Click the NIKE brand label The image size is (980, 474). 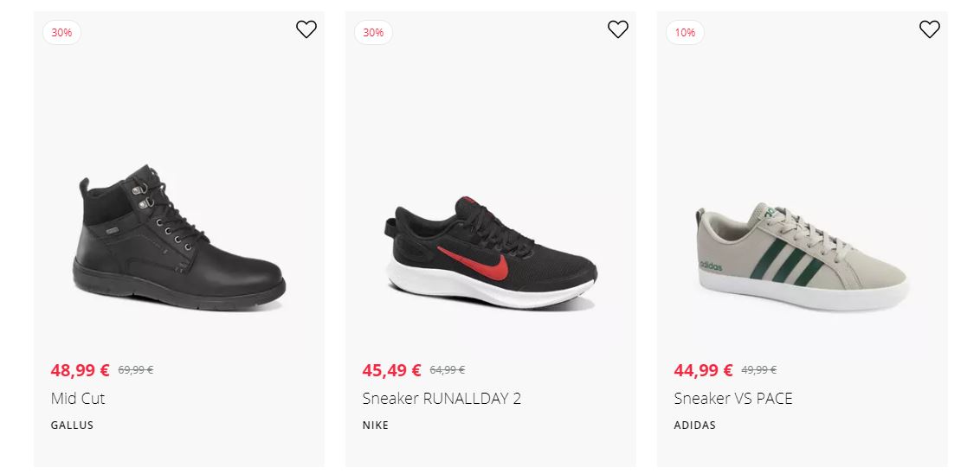pyautogui.click(x=376, y=426)
